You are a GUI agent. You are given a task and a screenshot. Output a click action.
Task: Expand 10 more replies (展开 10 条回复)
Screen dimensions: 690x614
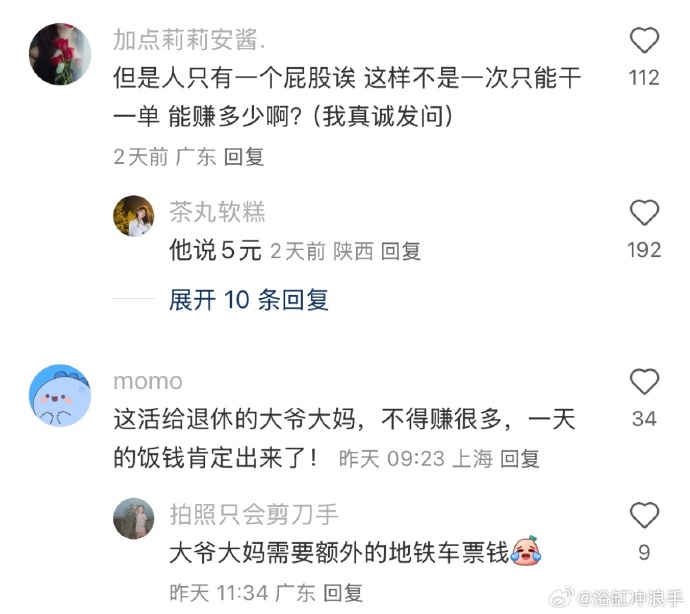pos(249,300)
